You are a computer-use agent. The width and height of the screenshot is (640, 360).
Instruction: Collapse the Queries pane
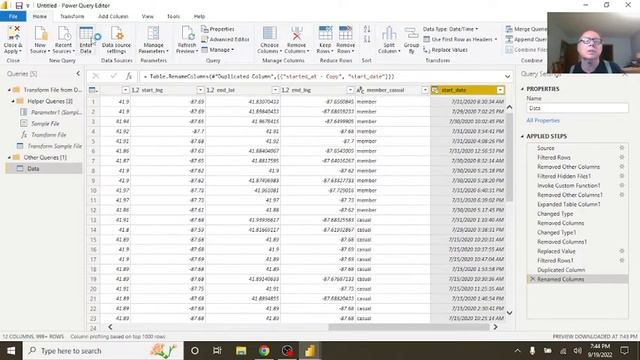[78, 73]
